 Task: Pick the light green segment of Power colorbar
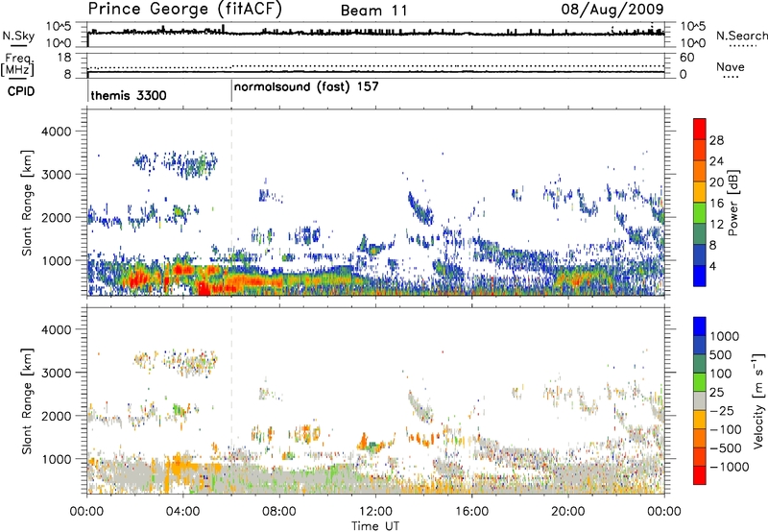[700, 213]
